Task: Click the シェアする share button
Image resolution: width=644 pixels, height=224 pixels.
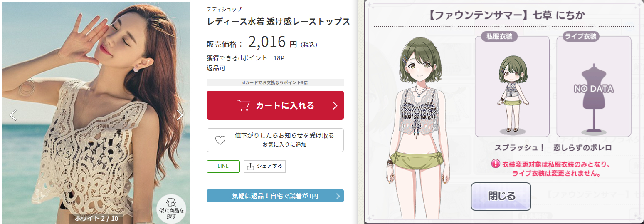Action: point(265,166)
